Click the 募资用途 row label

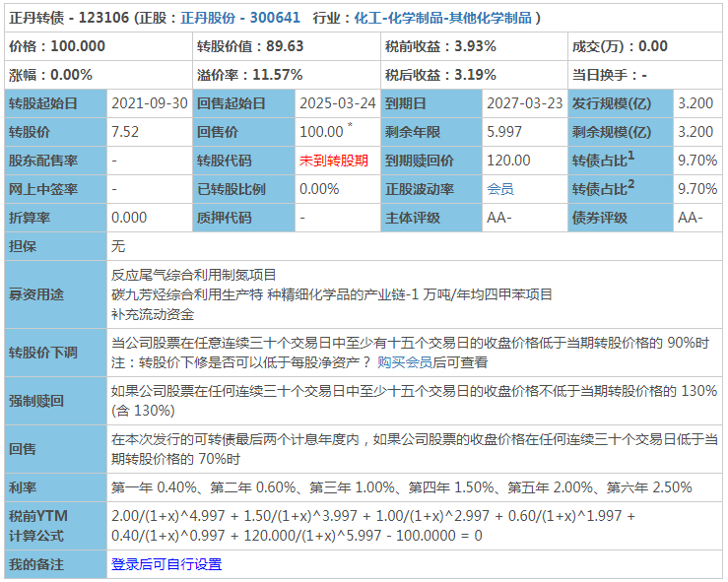click(x=56, y=294)
